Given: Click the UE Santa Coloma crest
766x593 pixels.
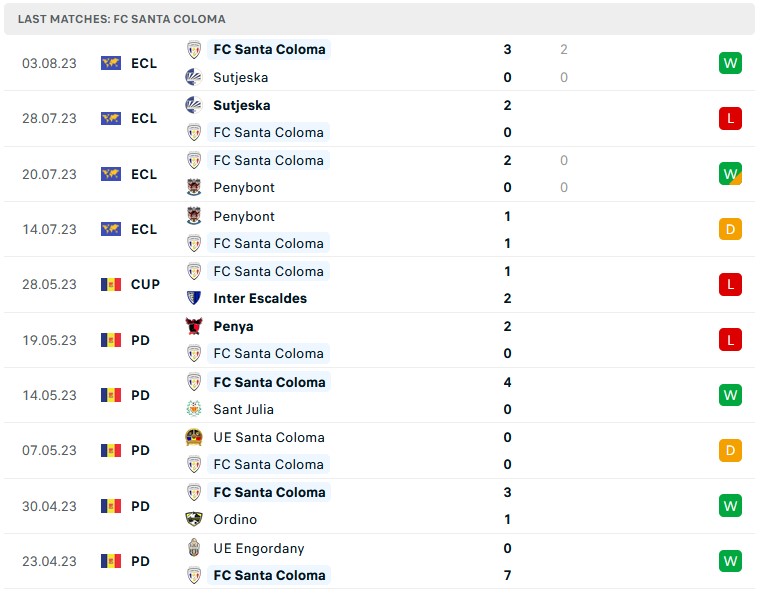Looking at the screenshot, I should point(194,437).
